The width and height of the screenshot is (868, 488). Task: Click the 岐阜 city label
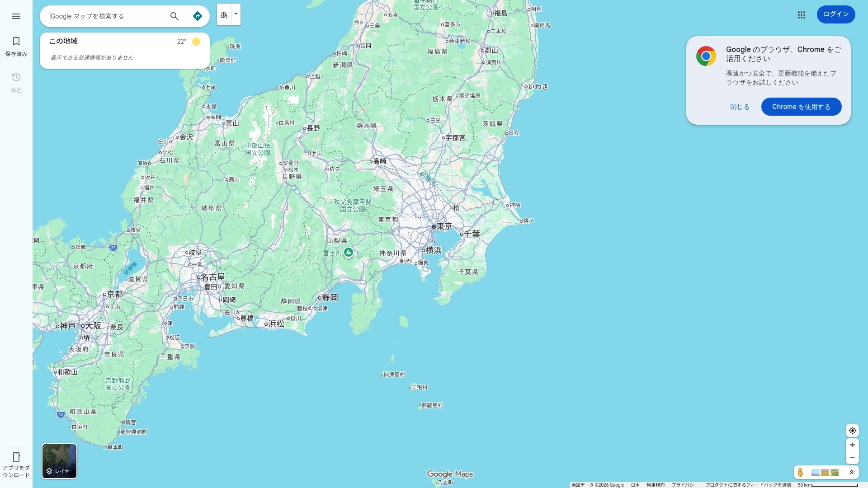pos(195,253)
